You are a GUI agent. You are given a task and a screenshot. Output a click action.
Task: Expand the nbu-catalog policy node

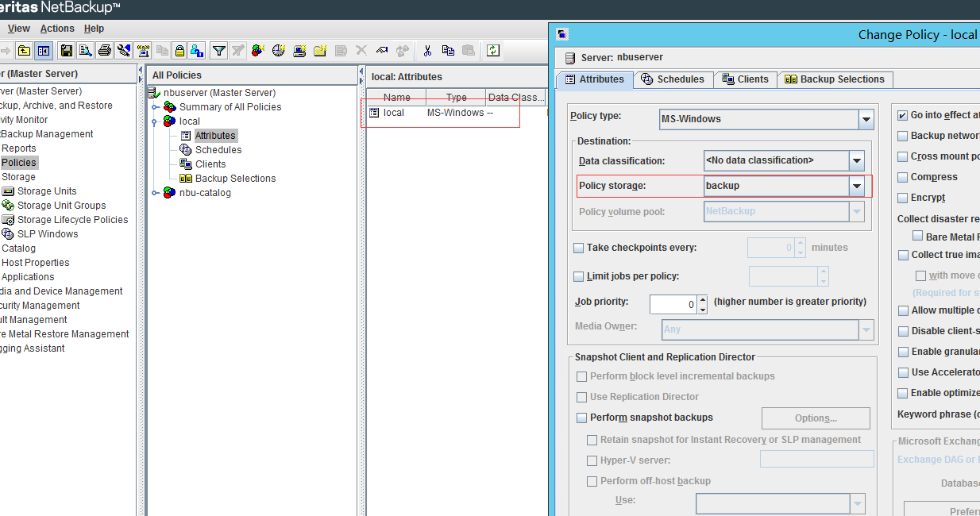point(156,193)
